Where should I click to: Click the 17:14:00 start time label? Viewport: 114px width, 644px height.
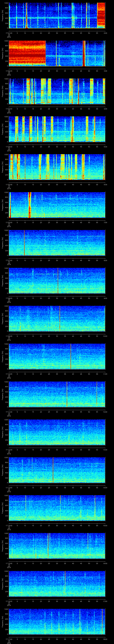pyautogui.click(x=9, y=525)
